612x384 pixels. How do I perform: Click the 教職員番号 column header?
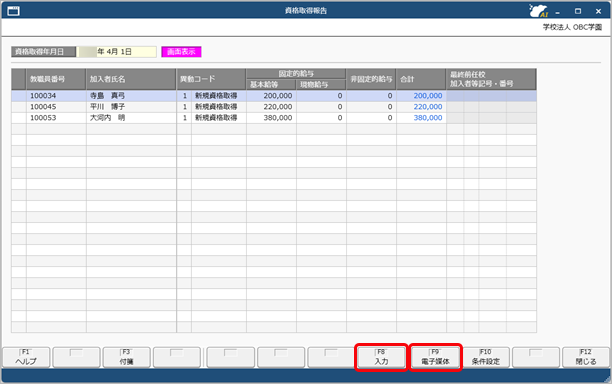(x=56, y=79)
